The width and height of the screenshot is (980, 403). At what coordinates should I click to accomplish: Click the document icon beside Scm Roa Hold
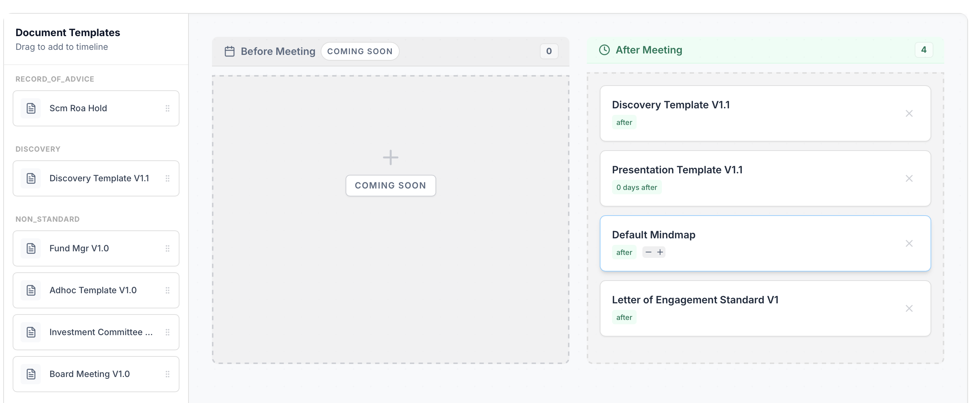click(x=31, y=108)
